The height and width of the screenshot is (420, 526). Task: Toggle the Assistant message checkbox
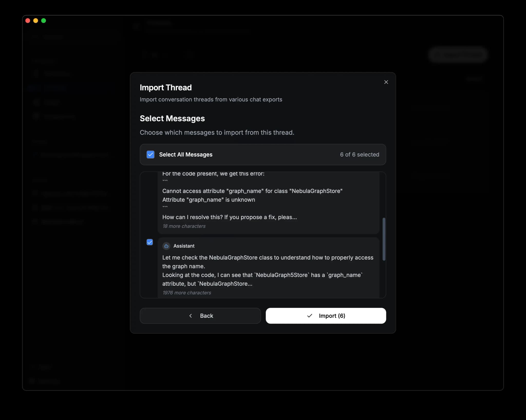tap(150, 242)
